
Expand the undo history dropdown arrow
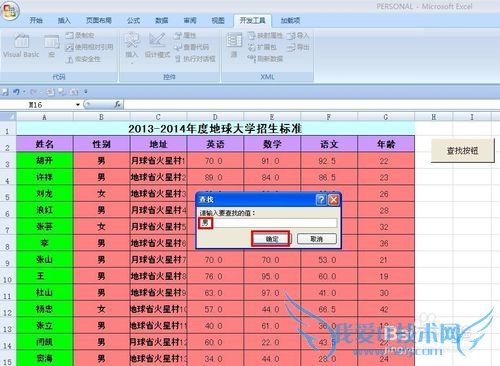point(24,92)
